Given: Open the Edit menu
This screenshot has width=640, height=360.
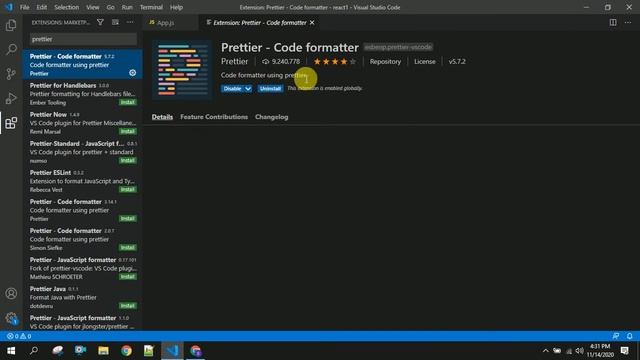Looking at the screenshot, I should pos(42,7).
